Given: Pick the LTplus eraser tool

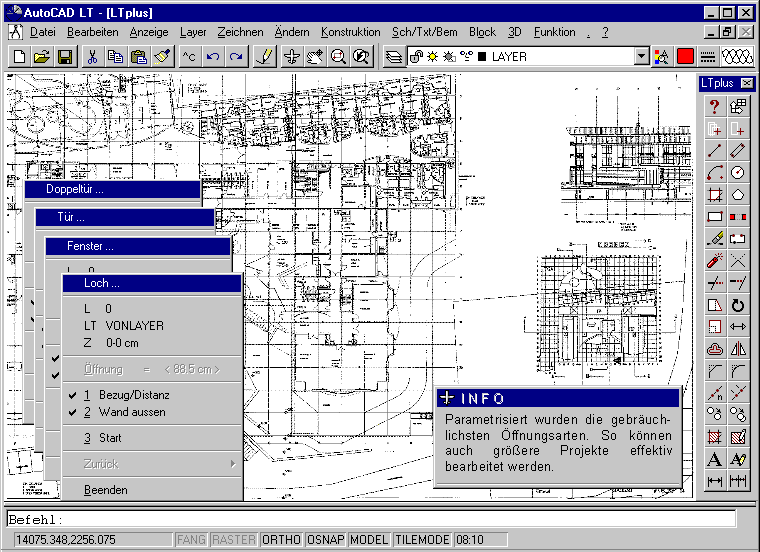Looking at the screenshot, I should point(714,238).
